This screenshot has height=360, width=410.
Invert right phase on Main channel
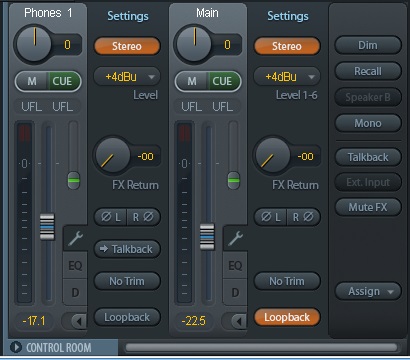tap(303, 217)
